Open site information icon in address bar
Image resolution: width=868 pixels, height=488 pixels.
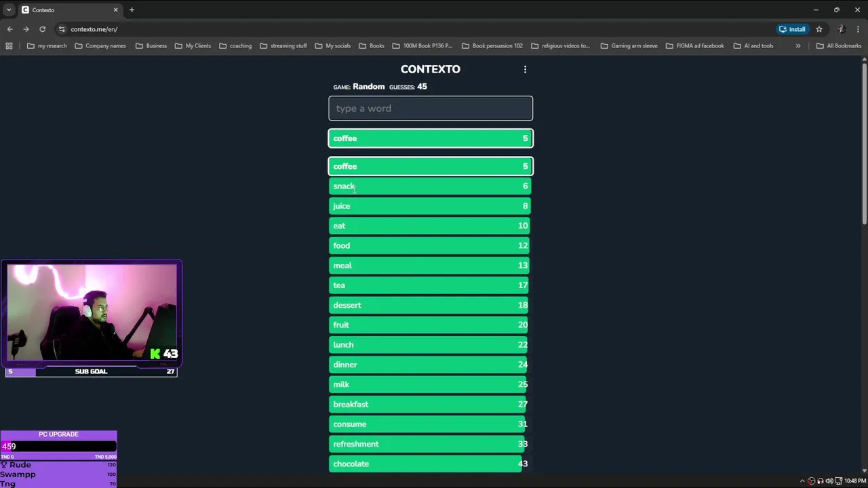[x=62, y=29]
